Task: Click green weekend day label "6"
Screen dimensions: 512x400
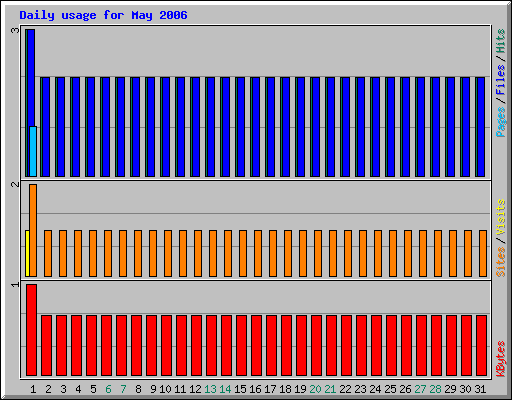Action: [108, 389]
